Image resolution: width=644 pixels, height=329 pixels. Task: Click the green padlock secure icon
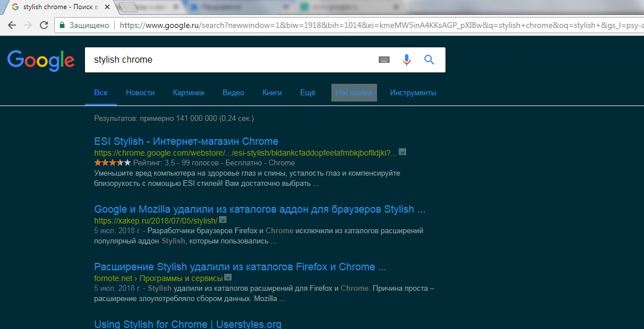pyautogui.click(x=62, y=25)
